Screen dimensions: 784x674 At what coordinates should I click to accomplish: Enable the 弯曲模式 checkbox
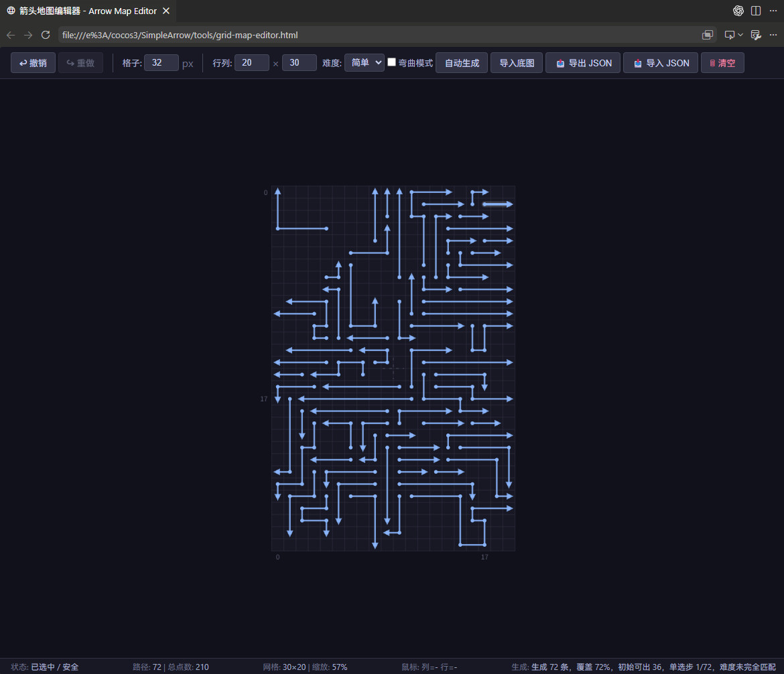tap(391, 62)
